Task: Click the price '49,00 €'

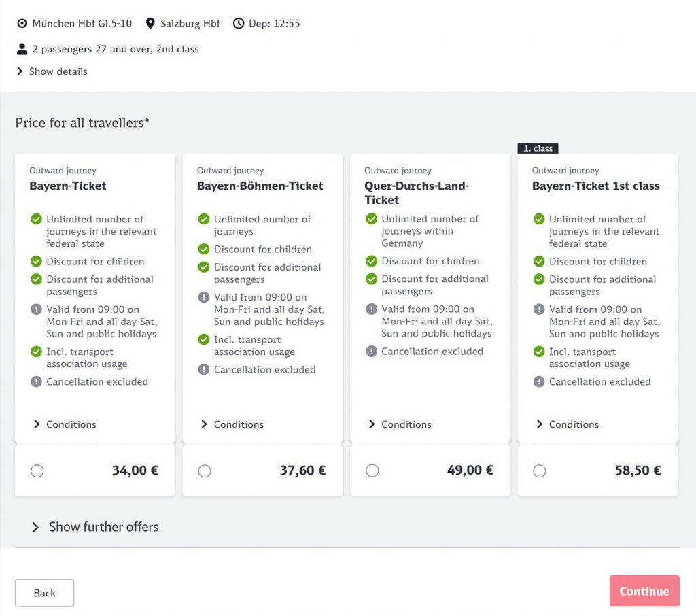Action: tap(470, 470)
